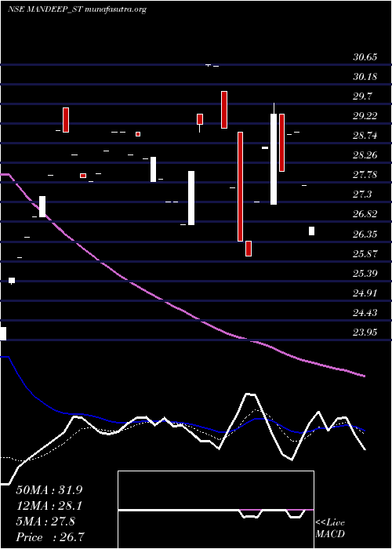The height and width of the screenshot is (549, 392).
Task: Click the 26.35 price axis label
Action: [x=365, y=234]
